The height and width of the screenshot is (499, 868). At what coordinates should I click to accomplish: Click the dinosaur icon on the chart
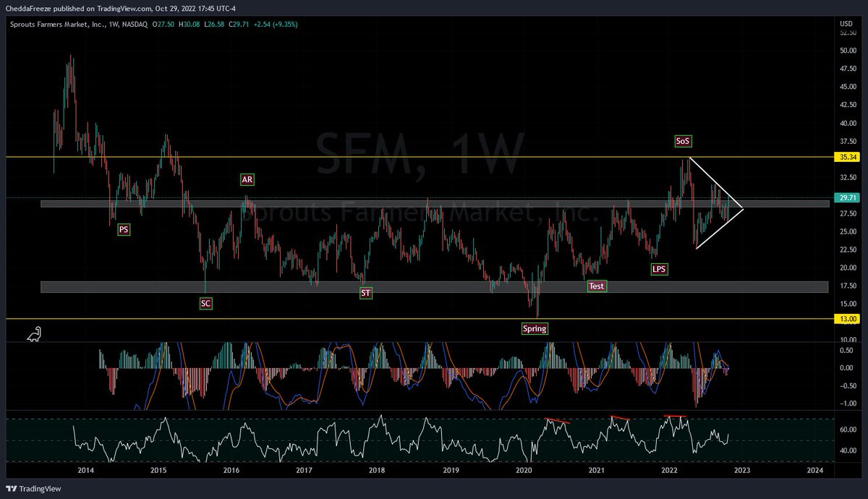pos(35,333)
